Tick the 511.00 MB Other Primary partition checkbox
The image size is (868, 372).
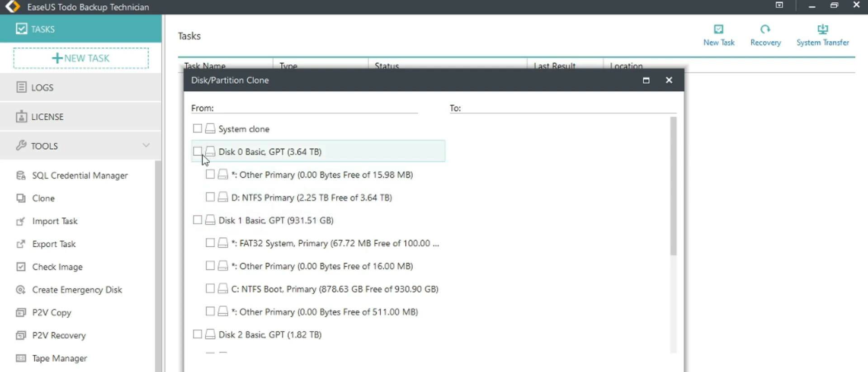(x=210, y=311)
